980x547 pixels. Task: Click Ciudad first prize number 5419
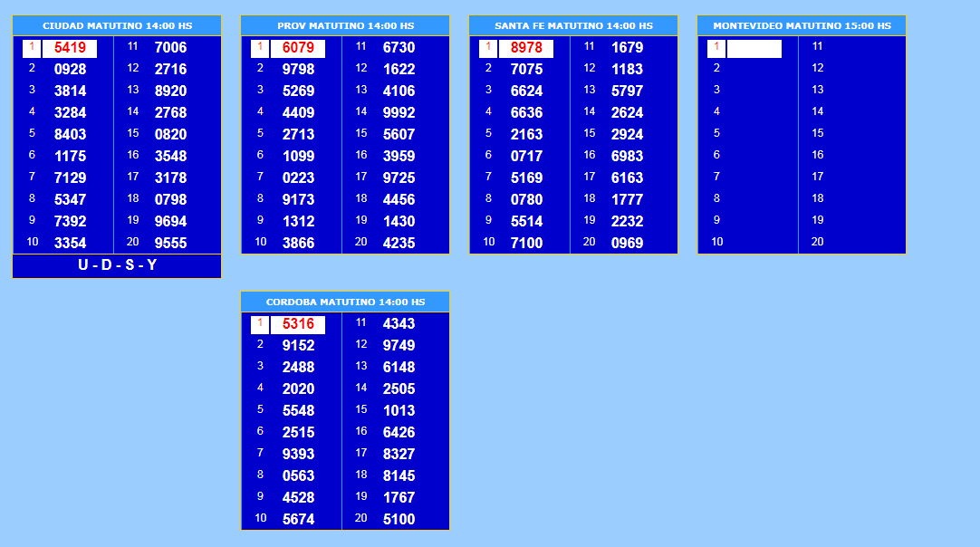pyautogui.click(x=70, y=48)
